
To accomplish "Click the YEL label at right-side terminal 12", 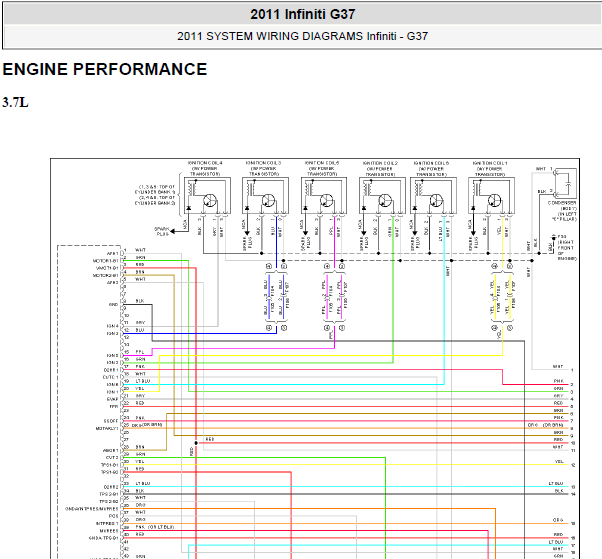I will point(559,461).
